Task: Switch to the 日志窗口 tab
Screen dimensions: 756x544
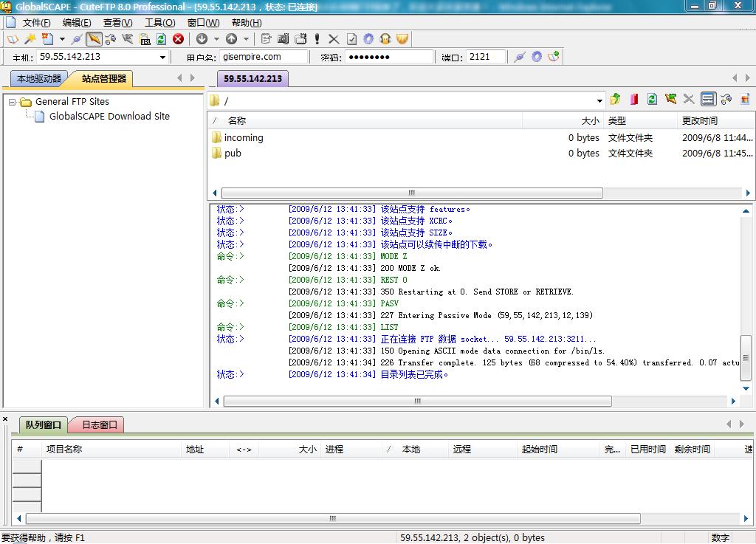Action: click(x=99, y=425)
